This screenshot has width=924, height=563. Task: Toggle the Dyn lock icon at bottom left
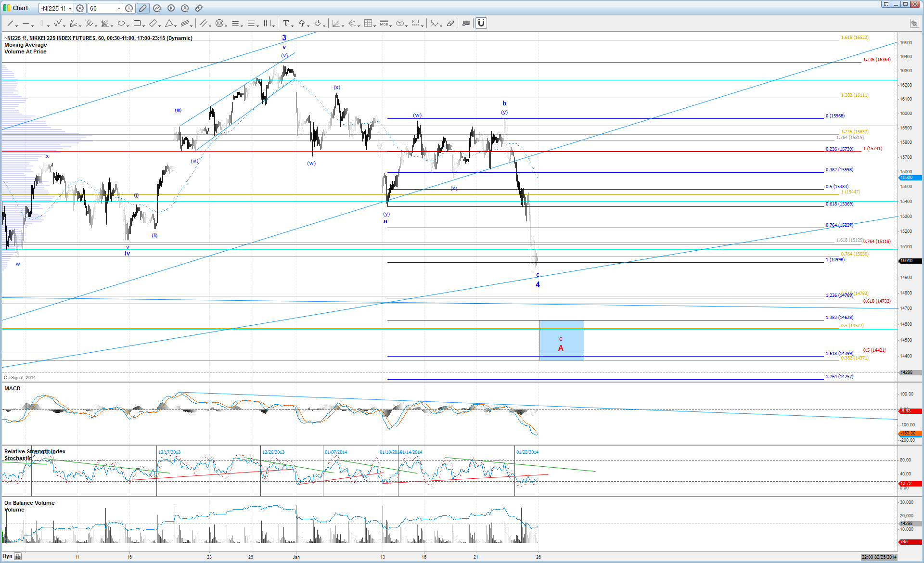pyautogui.click(x=18, y=556)
